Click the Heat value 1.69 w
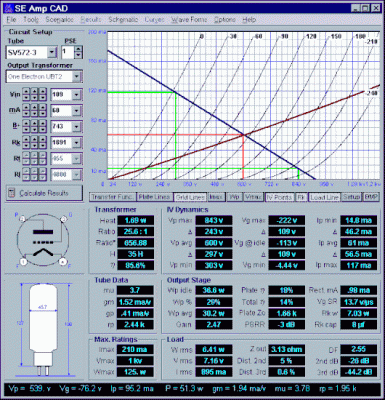The height and width of the screenshot is (400, 385). click(x=135, y=220)
